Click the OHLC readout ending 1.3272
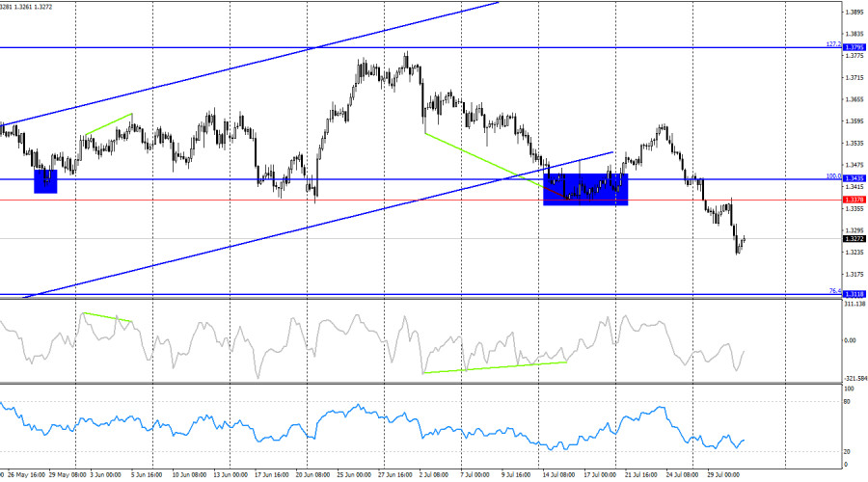Viewport: 868px width, 482px height. pos(26,7)
